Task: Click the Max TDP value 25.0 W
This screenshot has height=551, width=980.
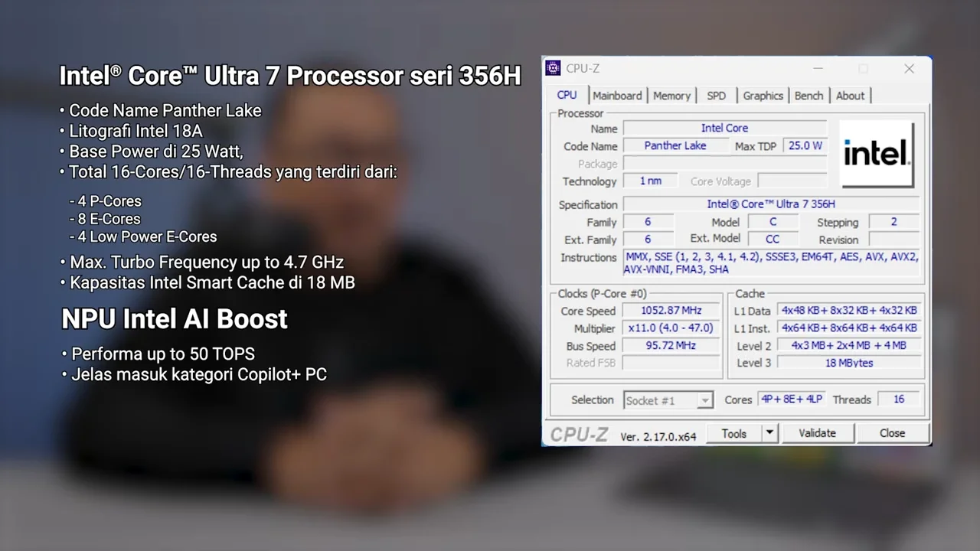Action: pos(805,145)
